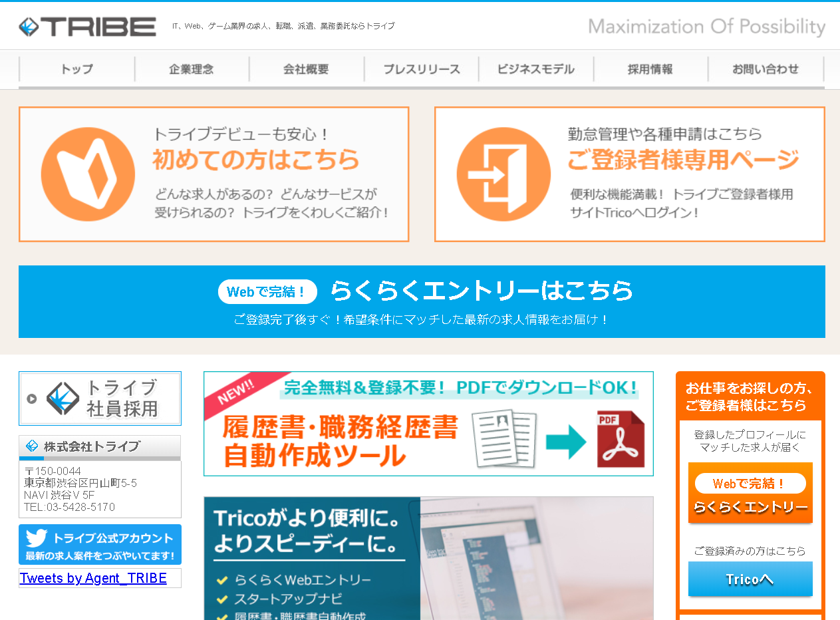Open the ビジネスモデル menu item

coord(535,69)
